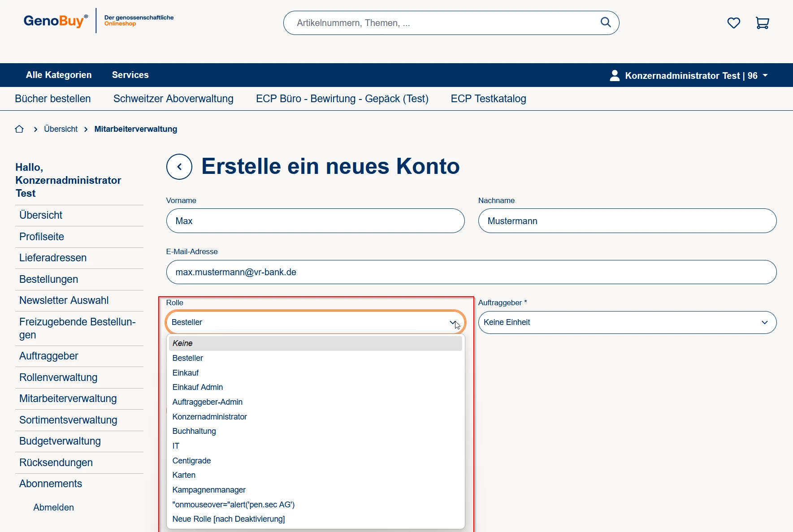The image size is (793, 532).
Task: Pick the Kampagnenmanager role option
Action: 209,490
